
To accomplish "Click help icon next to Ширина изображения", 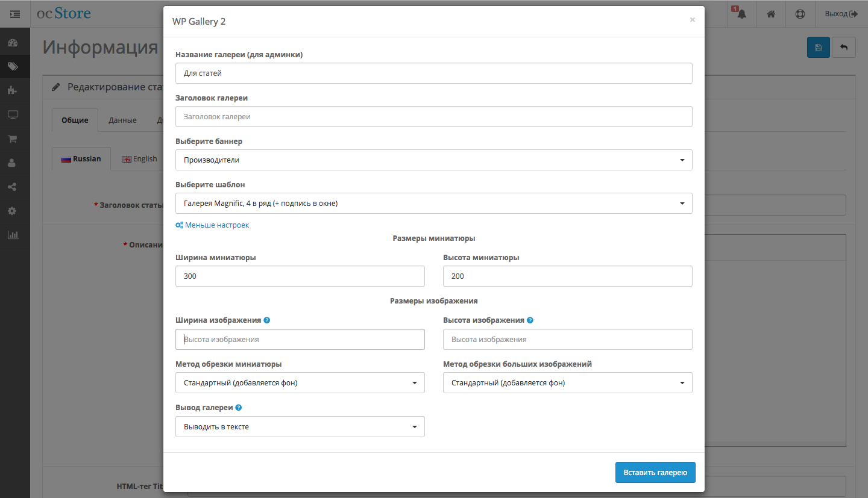I will click(267, 320).
